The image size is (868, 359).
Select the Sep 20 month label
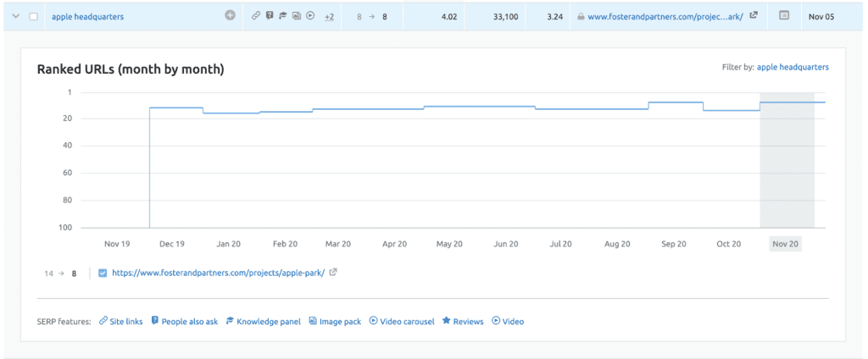[674, 244]
